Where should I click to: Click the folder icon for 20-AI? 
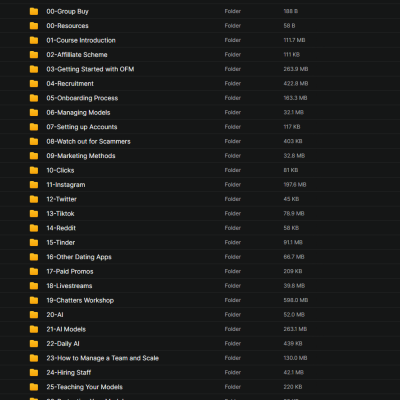[34, 315]
